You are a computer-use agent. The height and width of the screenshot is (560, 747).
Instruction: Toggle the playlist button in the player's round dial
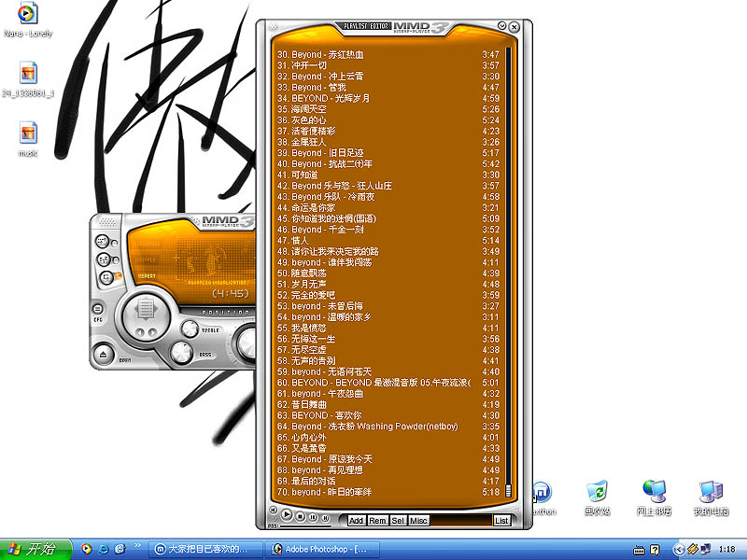[x=145, y=309]
